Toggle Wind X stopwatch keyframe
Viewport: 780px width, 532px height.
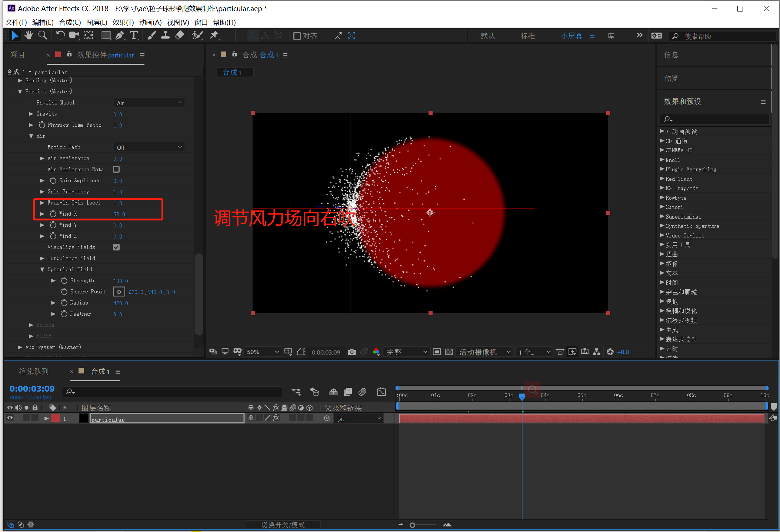click(x=53, y=214)
